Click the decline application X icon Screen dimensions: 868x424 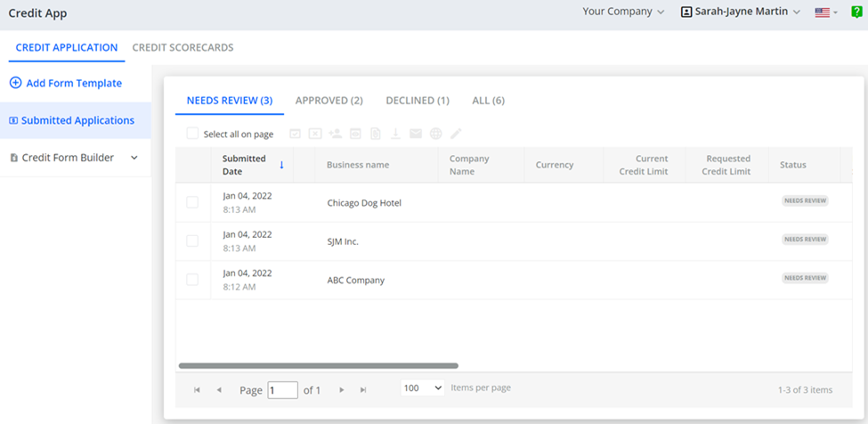[315, 134]
